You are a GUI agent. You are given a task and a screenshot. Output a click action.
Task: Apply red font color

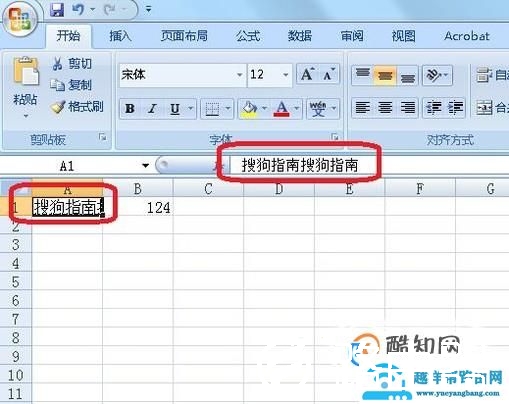pyautogui.click(x=282, y=109)
